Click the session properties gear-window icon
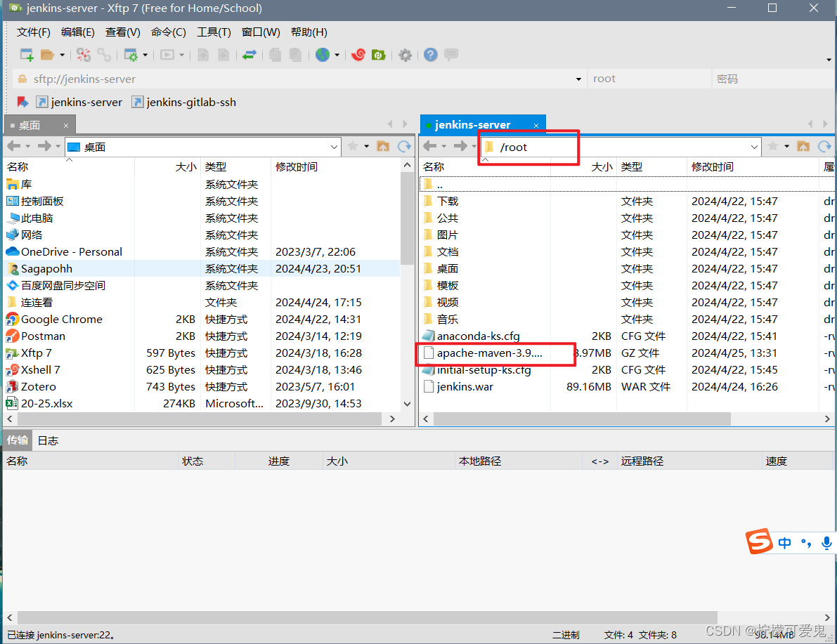 131,55
